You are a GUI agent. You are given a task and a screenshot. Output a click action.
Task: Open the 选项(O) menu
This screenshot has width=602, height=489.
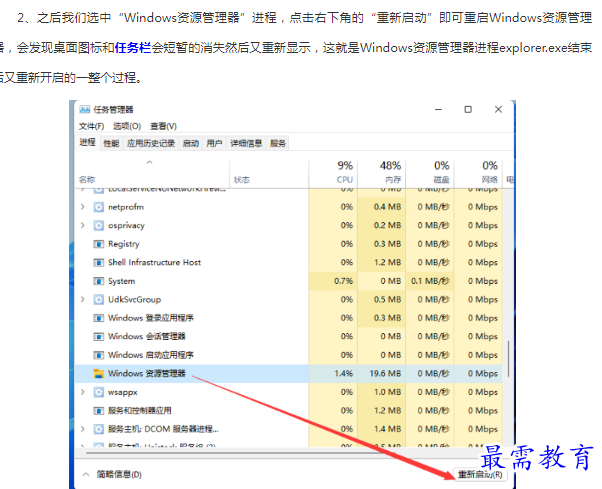(127, 126)
